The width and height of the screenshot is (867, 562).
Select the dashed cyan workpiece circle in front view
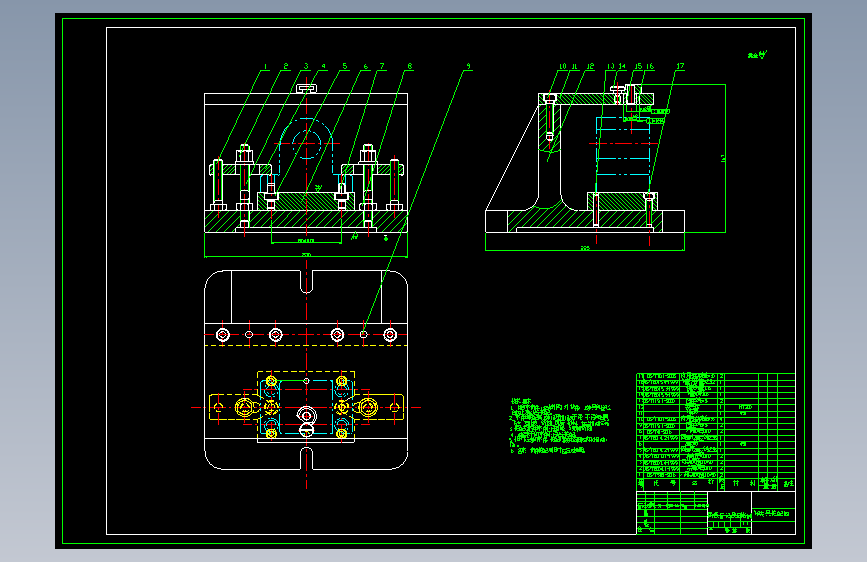pyautogui.click(x=306, y=143)
